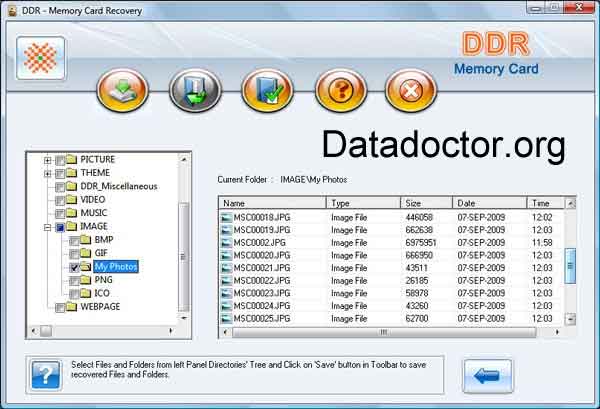Expand the PICTURE tree node
The width and height of the screenshot is (600, 409).
tap(47, 160)
